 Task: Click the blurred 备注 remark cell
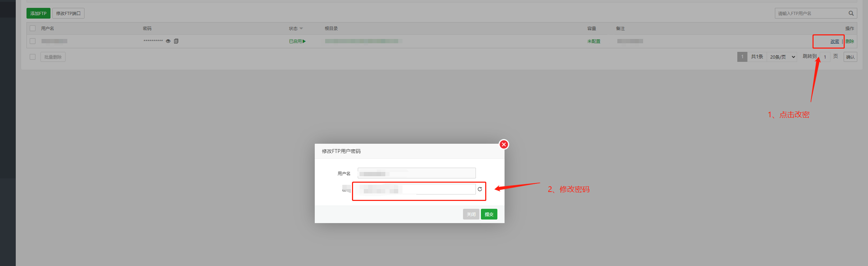point(630,41)
